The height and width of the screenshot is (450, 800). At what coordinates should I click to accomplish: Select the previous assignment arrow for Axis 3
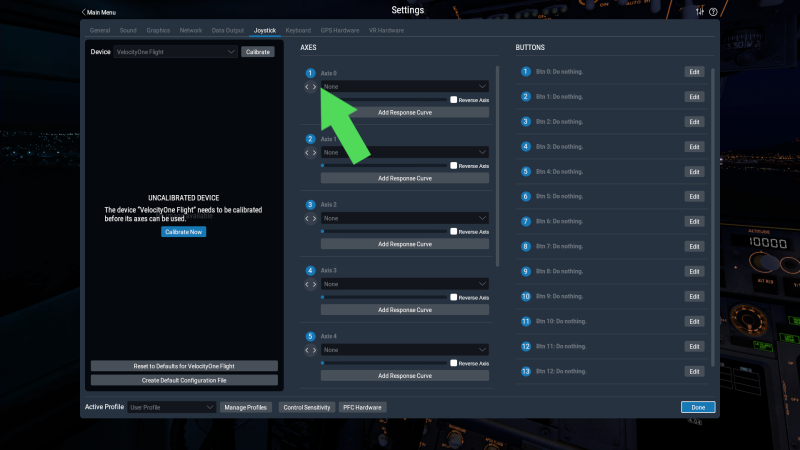point(307,284)
